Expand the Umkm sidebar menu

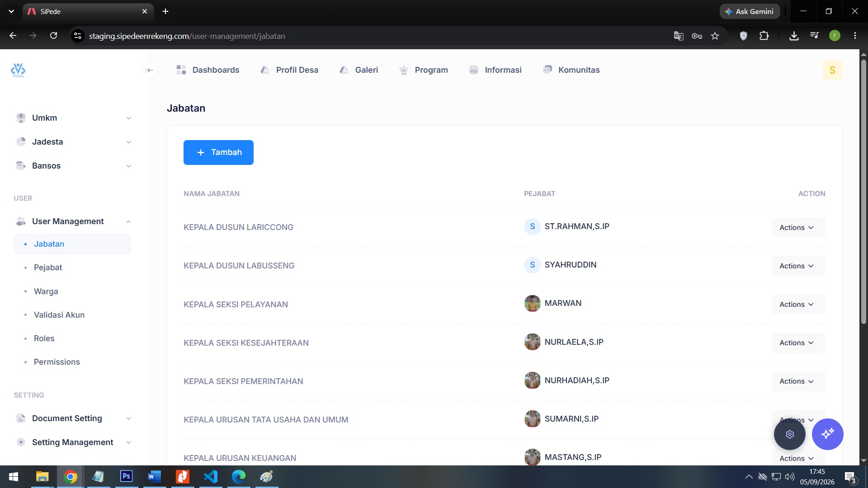73,118
